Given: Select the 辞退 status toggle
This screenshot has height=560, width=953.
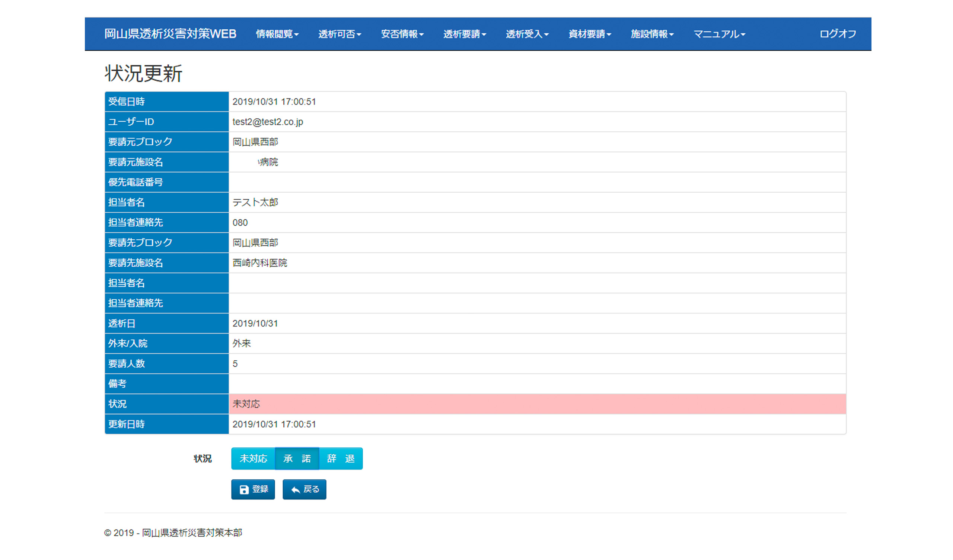Looking at the screenshot, I should click(340, 458).
